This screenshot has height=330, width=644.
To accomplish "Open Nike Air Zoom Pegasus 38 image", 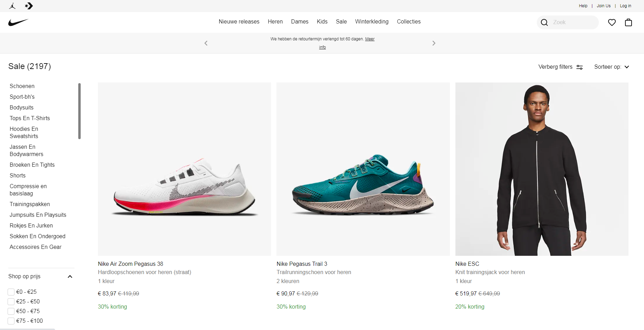I will coord(184,169).
